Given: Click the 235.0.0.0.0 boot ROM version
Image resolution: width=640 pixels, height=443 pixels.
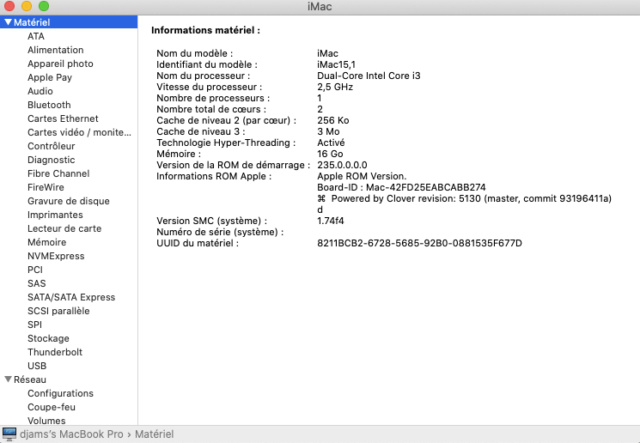Looking at the screenshot, I should (342, 165).
